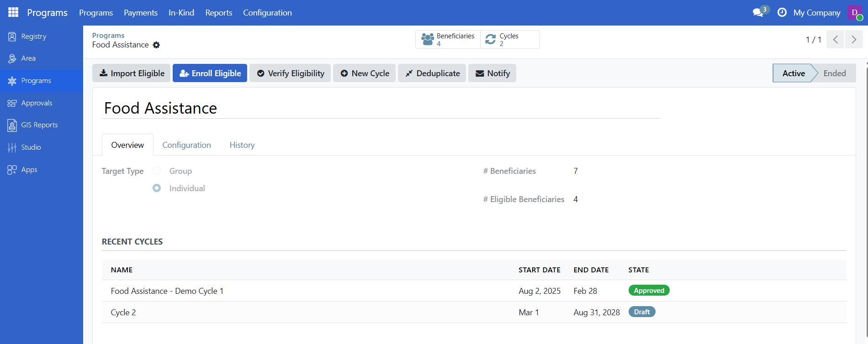This screenshot has height=344, width=868.
Task: Click the Aug 2, 2025 start date
Action: 540,291
